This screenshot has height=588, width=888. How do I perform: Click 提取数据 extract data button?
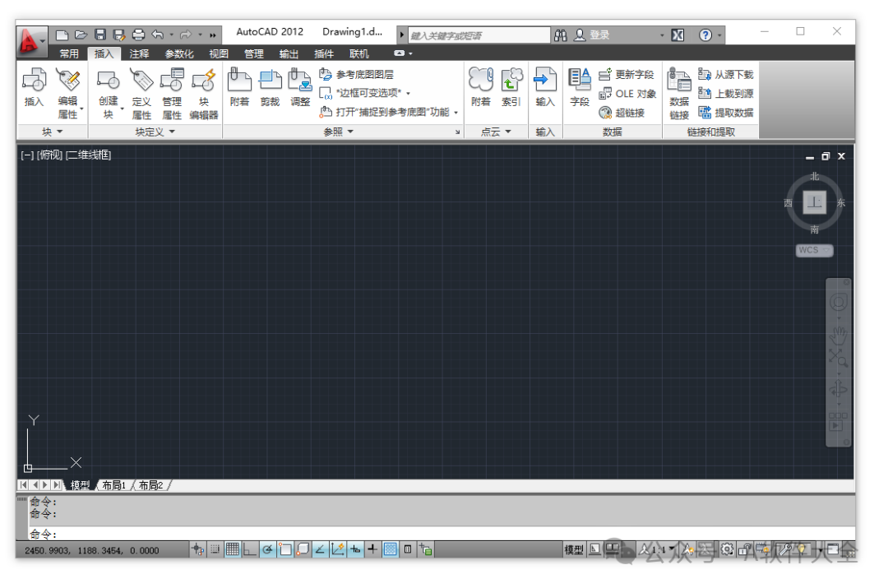point(726,113)
